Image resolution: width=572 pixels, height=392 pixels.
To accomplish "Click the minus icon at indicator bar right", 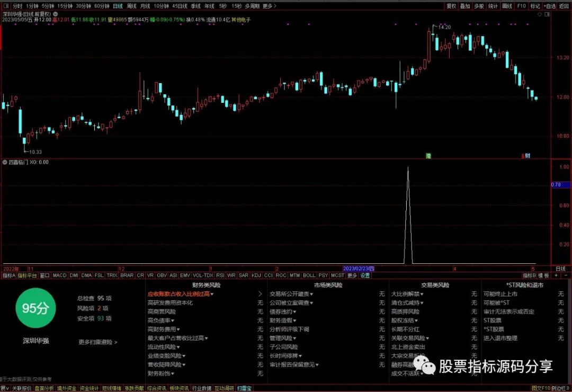I will pyautogui.click(x=566, y=275).
